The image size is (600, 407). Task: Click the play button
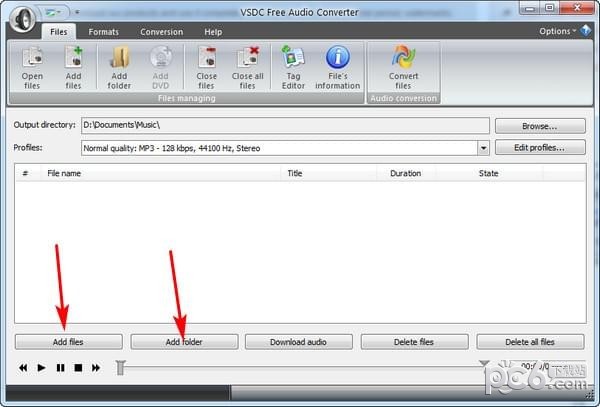[41, 368]
